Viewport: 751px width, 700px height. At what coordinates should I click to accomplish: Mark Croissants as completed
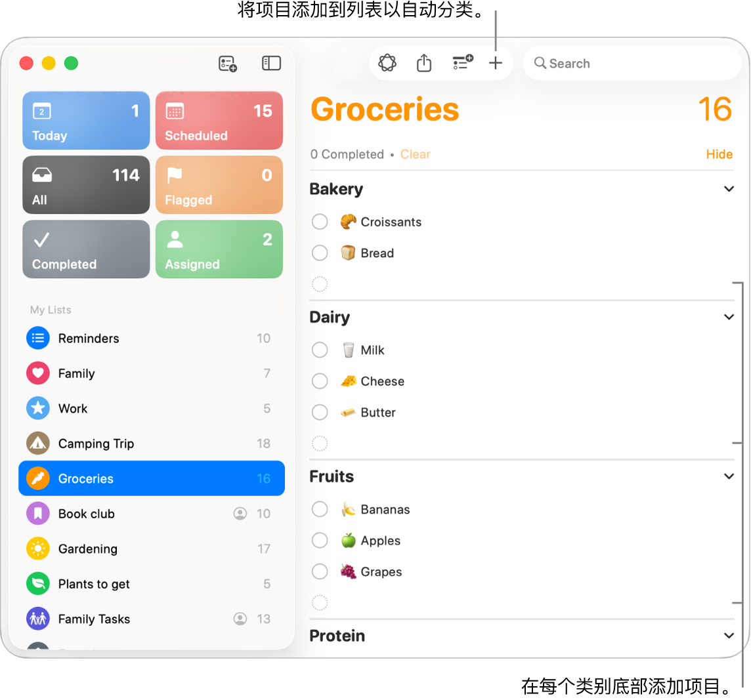320,222
